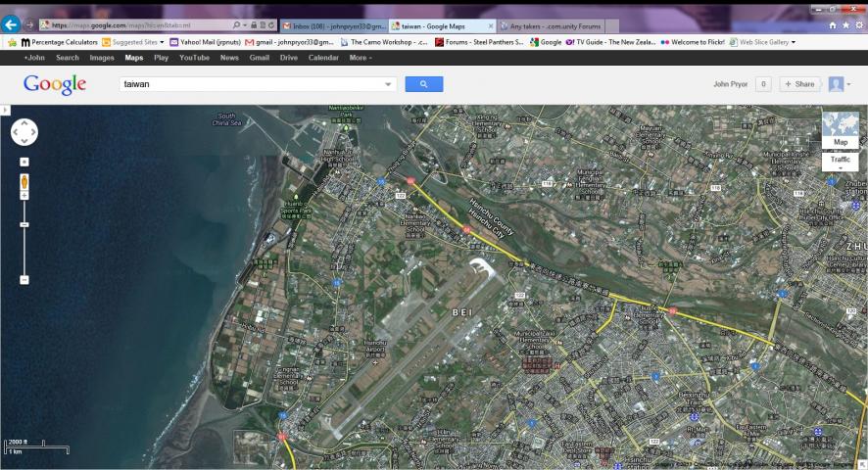This screenshot has height=470, width=868.
Task: Switch to Map view thumbnail
Action: click(840, 130)
